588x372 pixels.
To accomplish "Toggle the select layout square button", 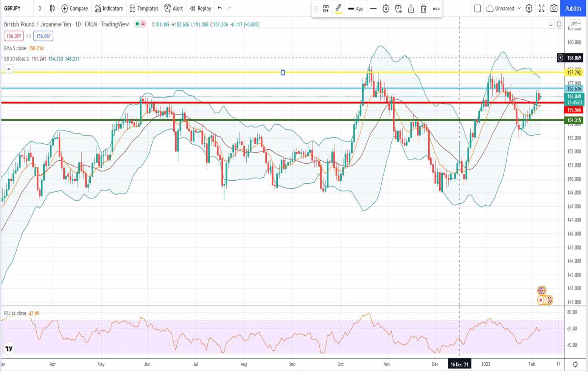I will [478, 8].
